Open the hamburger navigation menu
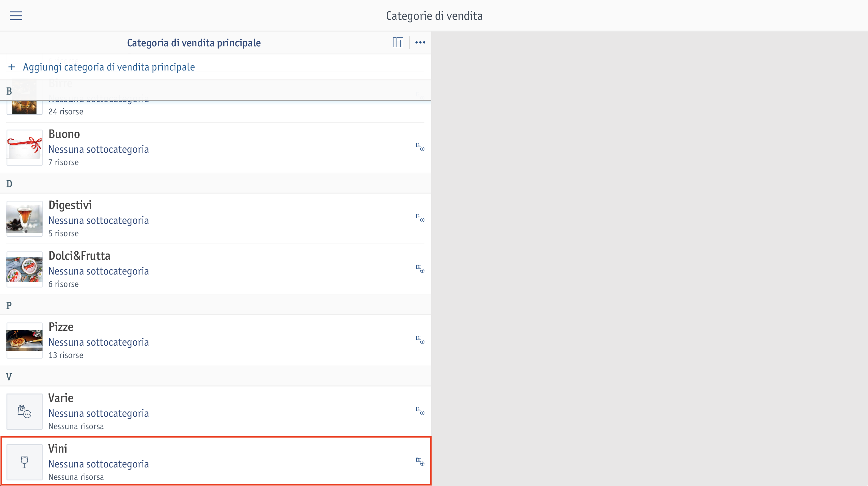The height and width of the screenshot is (486, 868). (x=16, y=16)
